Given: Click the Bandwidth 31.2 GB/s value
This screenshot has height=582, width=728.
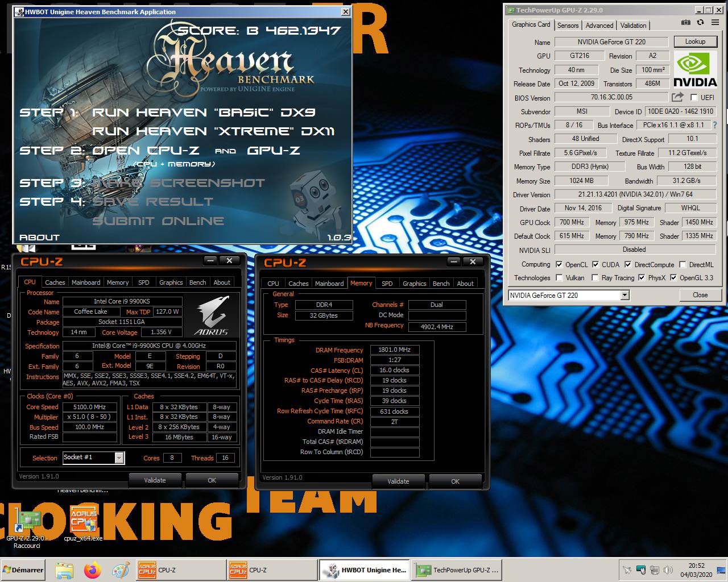Looking at the screenshot, I should [x=686, y=181].
